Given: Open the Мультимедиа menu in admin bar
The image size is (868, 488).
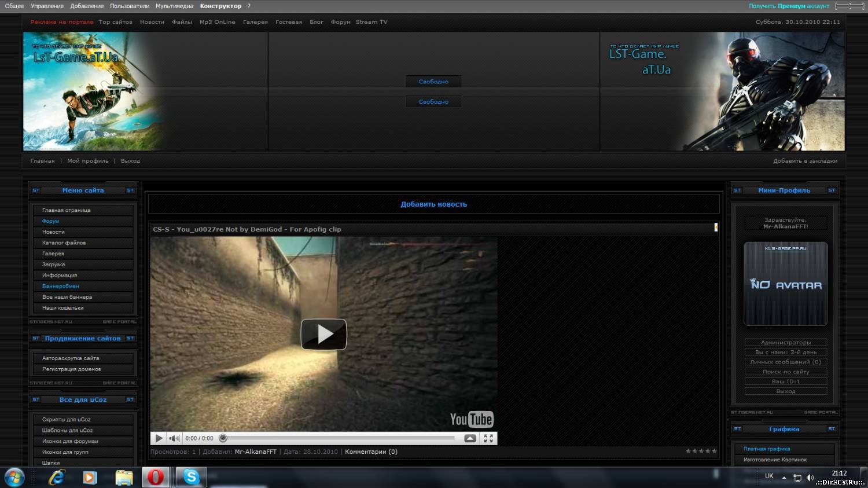Looking at the screenshot, I should tap(174, 6).
